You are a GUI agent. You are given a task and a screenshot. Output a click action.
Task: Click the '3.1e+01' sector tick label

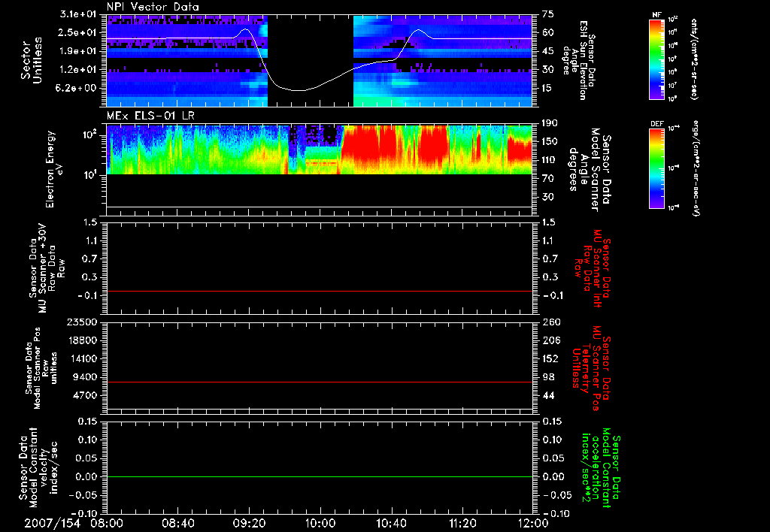[77, 14]
